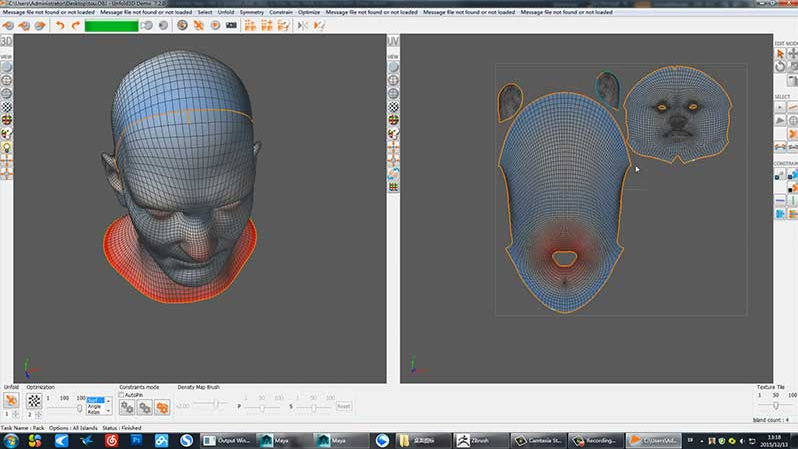798x449 pixels.
Task: Click the large Unfold button at bottom left
Action: [x=11, y=401]
